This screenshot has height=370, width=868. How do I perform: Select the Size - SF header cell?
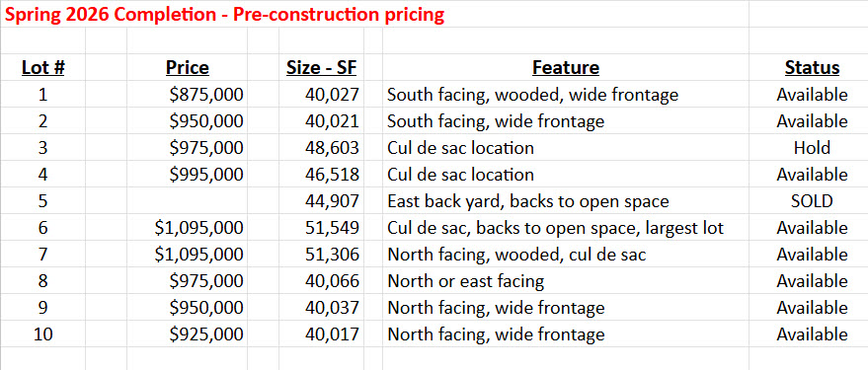pyautogui.click(x=322, y=68)
